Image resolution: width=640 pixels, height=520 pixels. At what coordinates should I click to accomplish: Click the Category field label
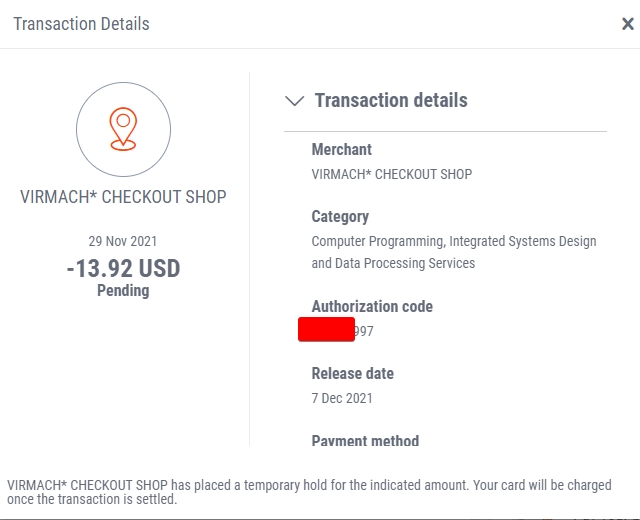[340, 217]
